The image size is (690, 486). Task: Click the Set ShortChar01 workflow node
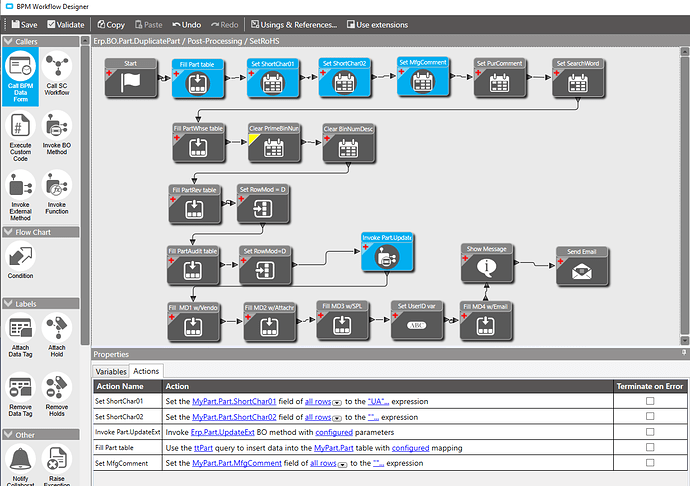coord(273,78)
